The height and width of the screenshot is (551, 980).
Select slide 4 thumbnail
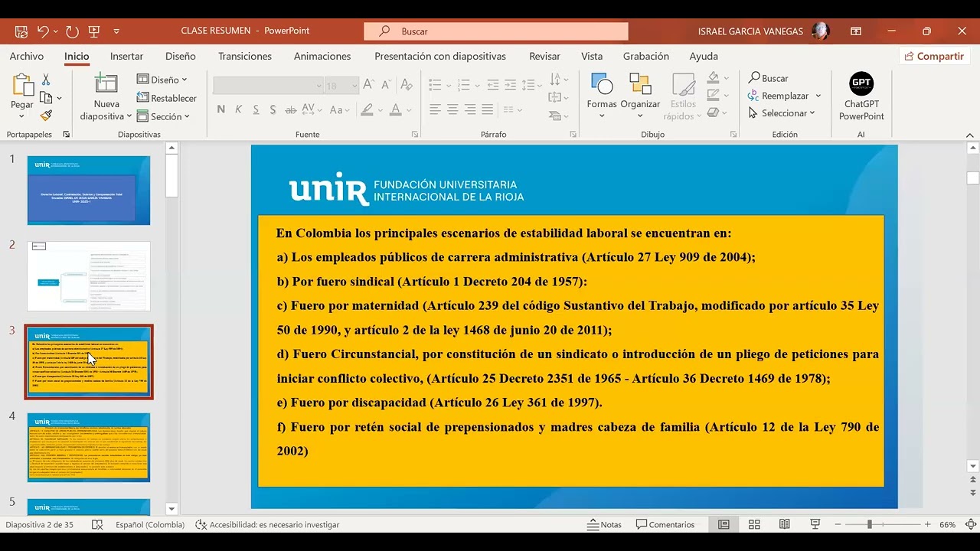(x=89, y=448)
